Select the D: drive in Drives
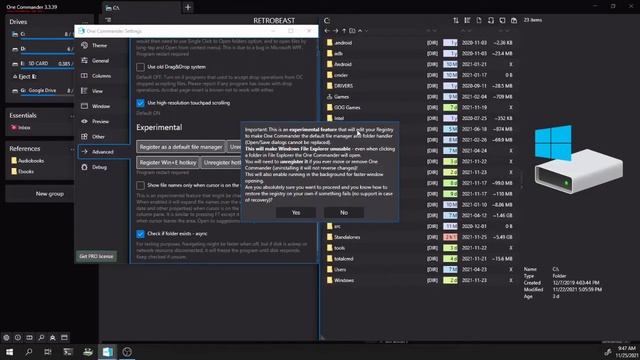The height and width of the screenshot is (360, 640). point(42,49)
